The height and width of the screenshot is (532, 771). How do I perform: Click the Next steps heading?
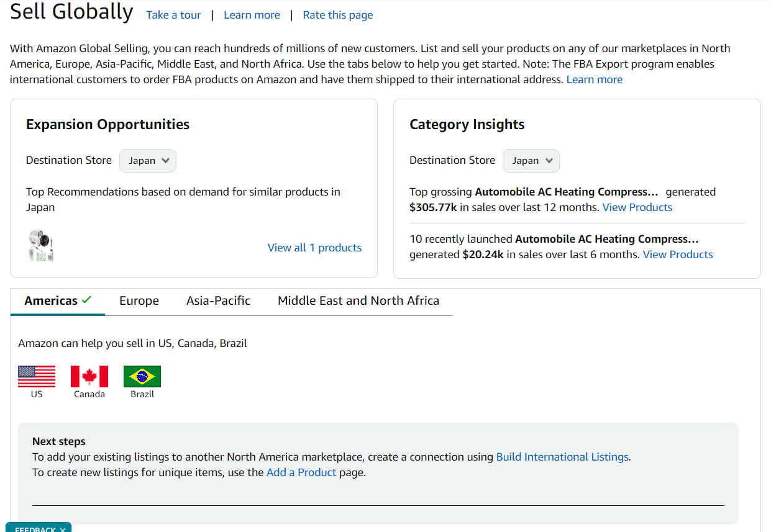click(x=59, y=441)
